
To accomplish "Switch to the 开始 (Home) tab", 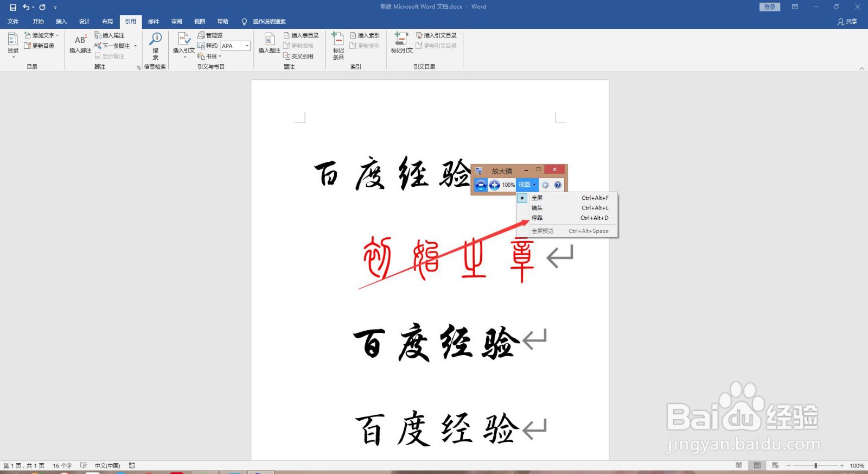I will pyautogui.click(x=38, y=22).
